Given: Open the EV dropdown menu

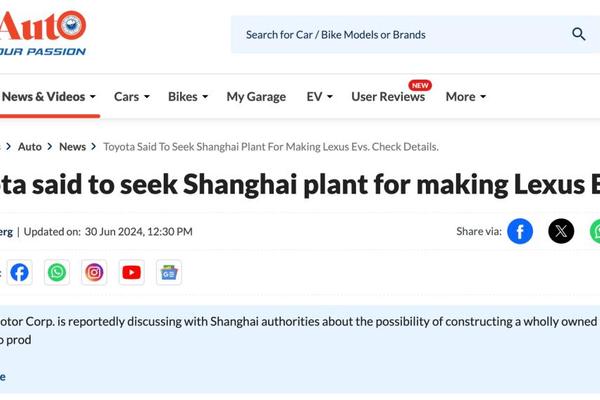Looking at the screenshot, I should 319,96.
